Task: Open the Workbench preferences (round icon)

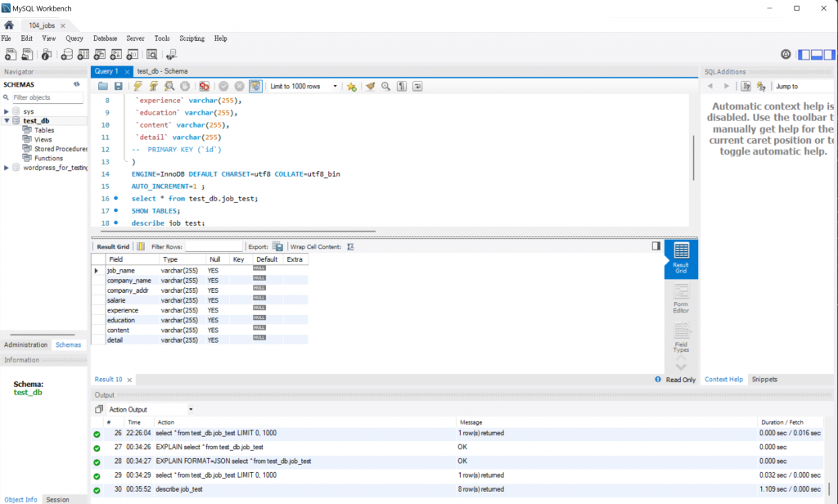Action: 786,54
